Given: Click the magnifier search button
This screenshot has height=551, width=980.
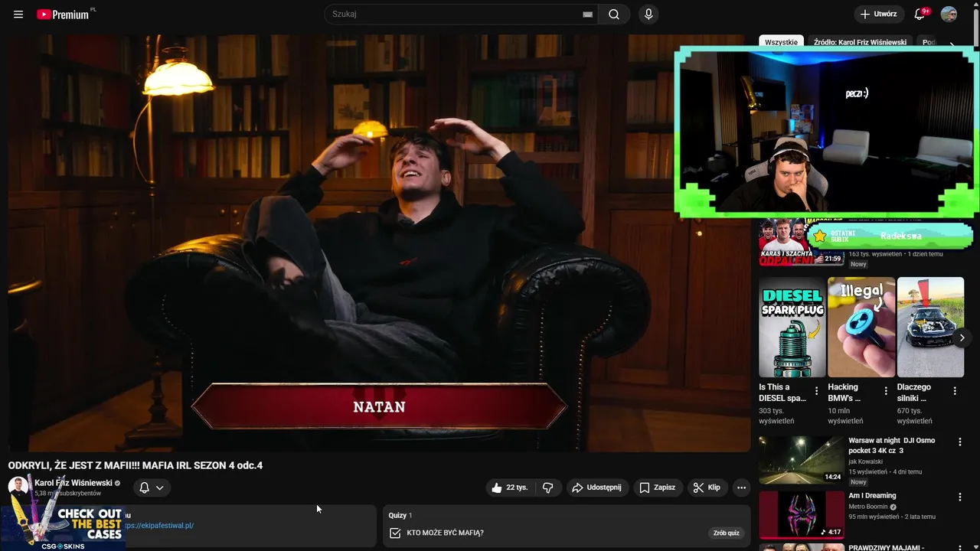Looking at the screenshot, I should coord(614,15).
